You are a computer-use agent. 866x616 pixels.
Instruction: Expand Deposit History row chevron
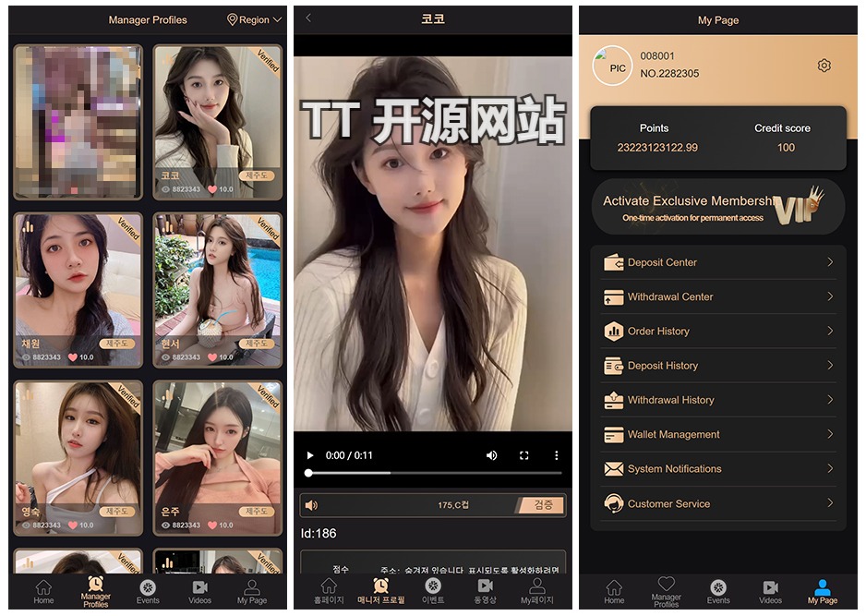coord(830,365)
